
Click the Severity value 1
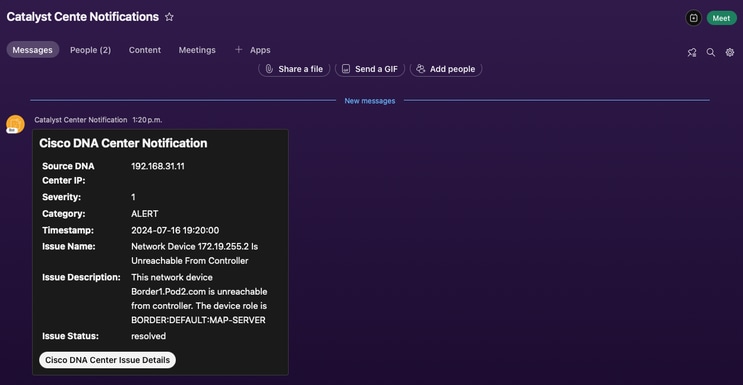click(x=133, y=197)
